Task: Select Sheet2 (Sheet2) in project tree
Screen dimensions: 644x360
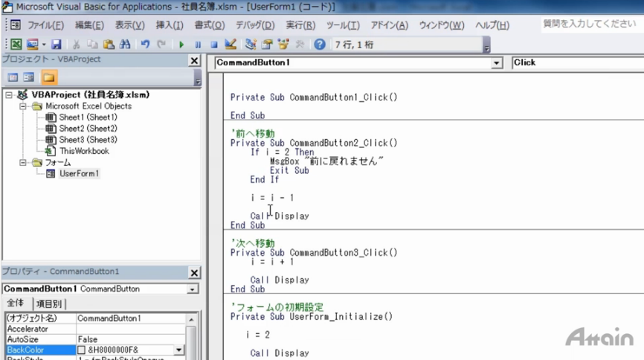Action: 88,128
